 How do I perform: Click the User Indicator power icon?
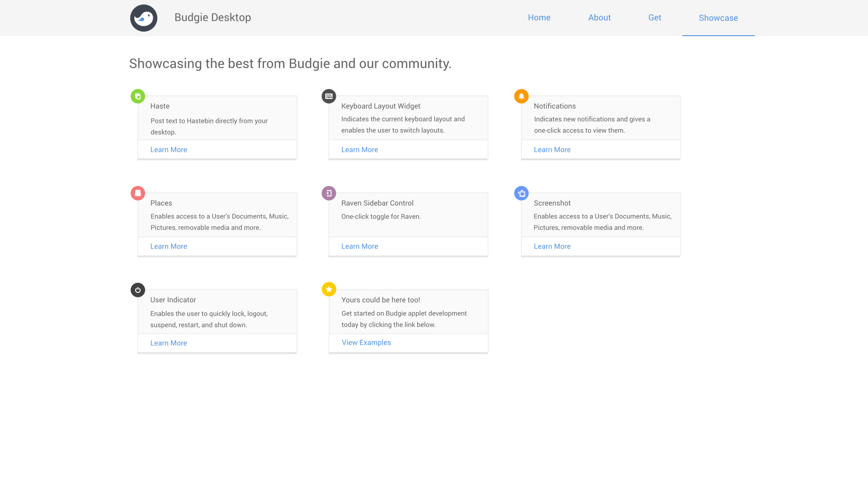pos(138,290)
